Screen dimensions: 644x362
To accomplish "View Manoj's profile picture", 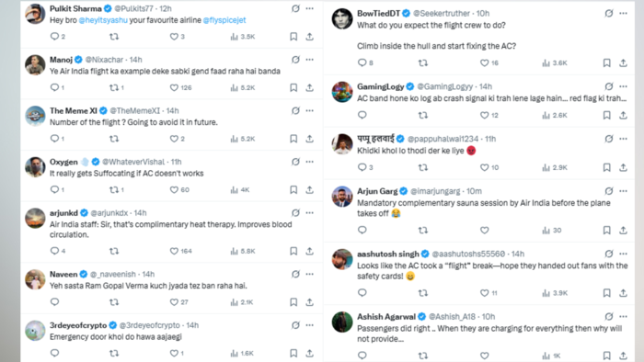I will tap(35, 65).
